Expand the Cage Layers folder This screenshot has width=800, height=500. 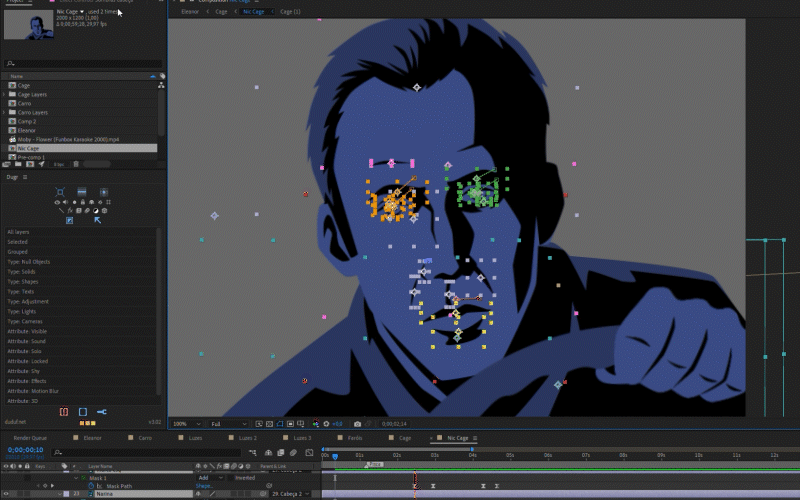pos(4,94)
